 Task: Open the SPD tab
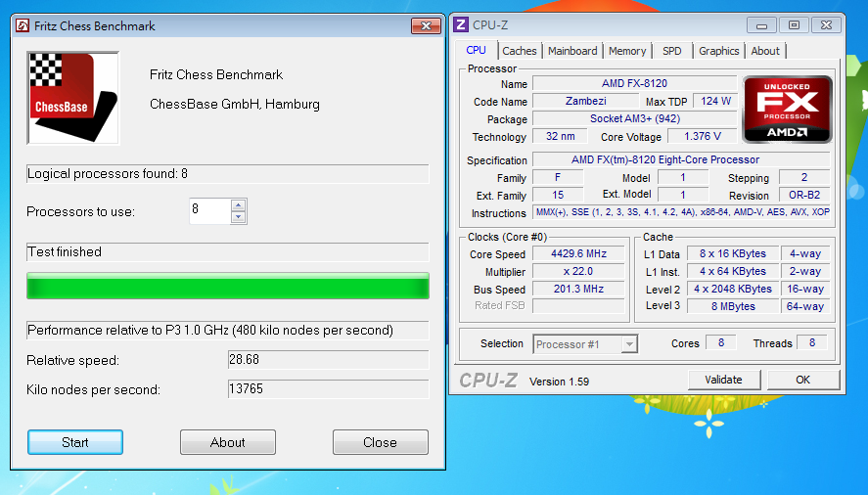(672, 51)
